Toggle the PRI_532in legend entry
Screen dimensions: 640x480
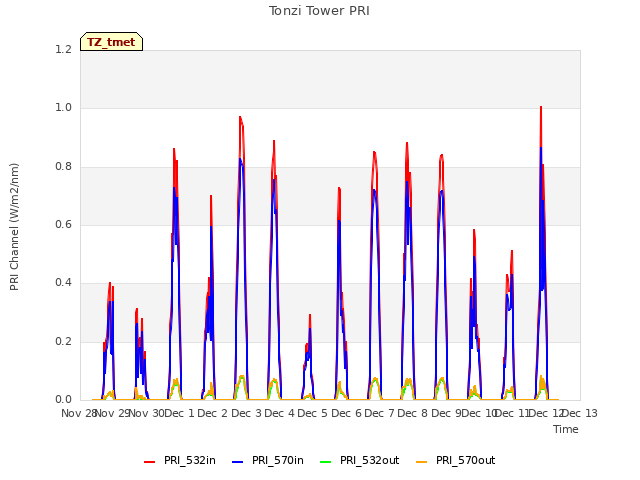(x=180, y=461)
